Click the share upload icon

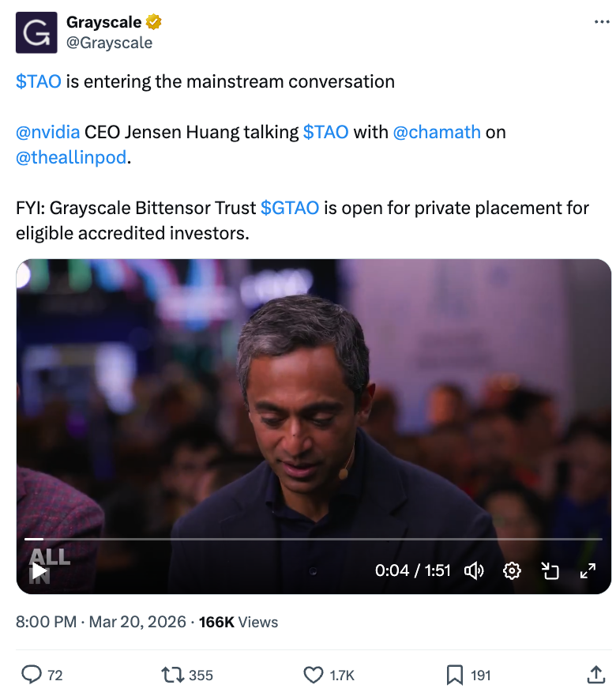[595, 675]
